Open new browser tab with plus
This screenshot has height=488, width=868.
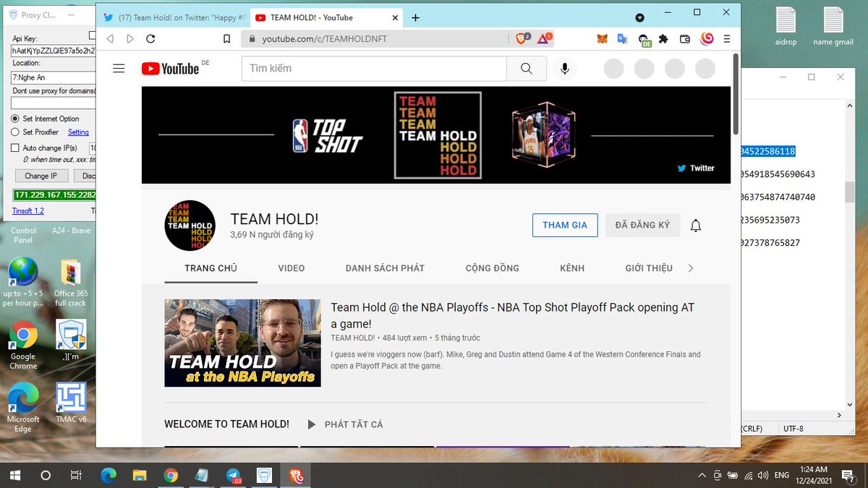(415, 18)
